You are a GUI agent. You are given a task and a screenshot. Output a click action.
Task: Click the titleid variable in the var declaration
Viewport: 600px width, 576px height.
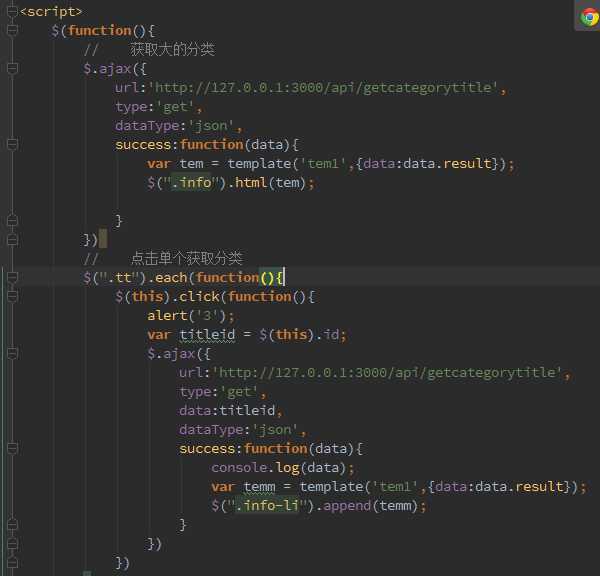207,335
